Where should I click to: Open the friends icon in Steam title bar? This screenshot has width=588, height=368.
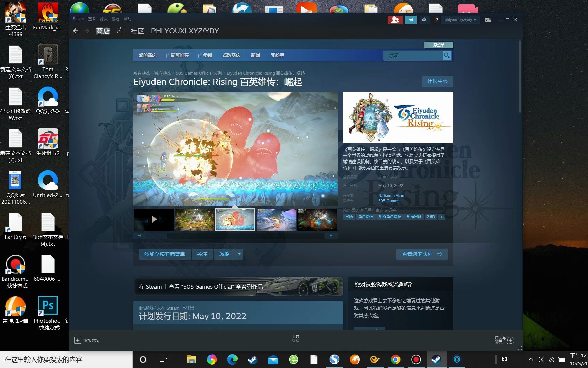pyautogui.click(x=395, y=20)
